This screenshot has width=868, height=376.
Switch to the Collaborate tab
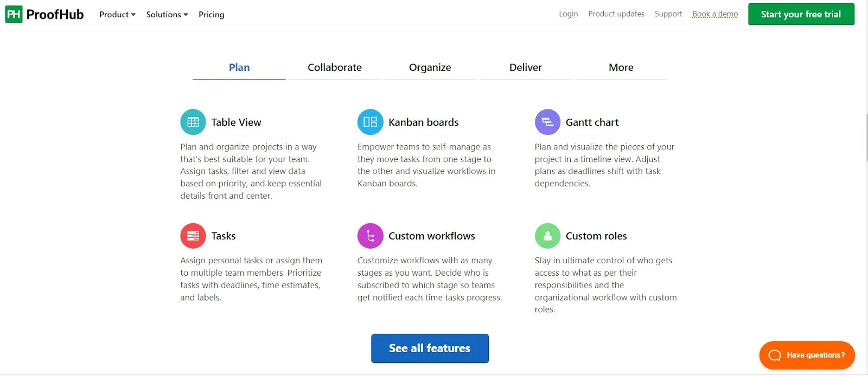pyautogui.click(x=335, y=67)
